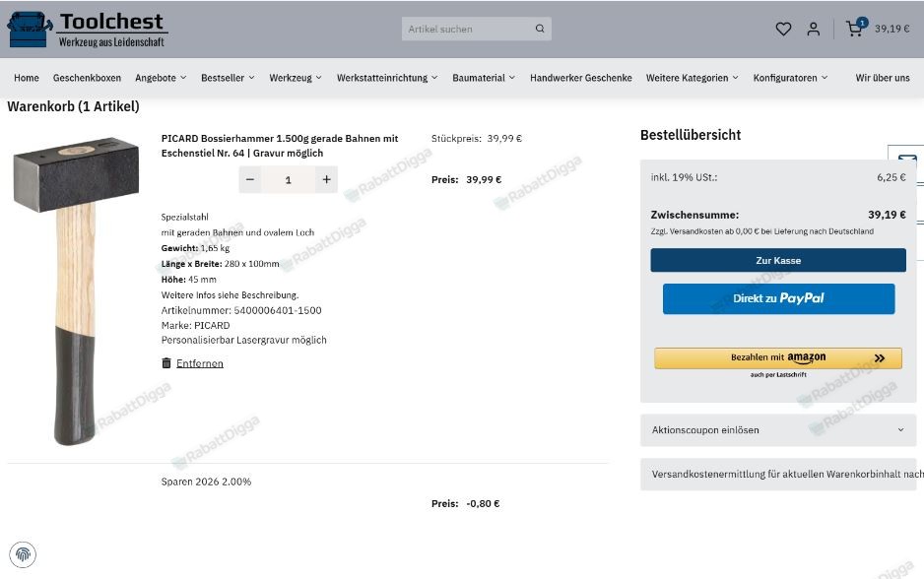Screen dimensions: 924x579
Task: Click the Zur Kasse button
Action: tap(778, 260)
